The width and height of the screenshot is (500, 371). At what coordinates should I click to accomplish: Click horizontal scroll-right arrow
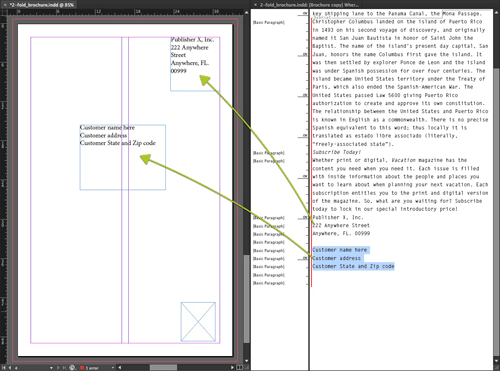(232, 368)
